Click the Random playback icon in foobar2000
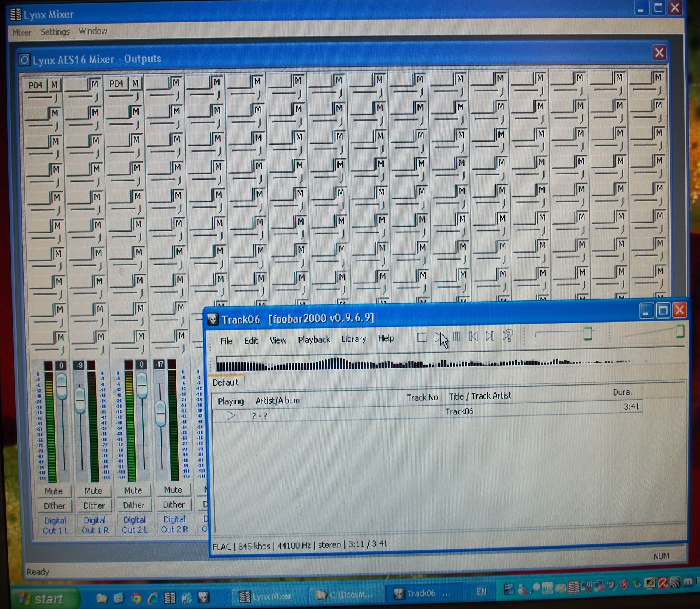700x609 pixels. [x=508, y=335]
